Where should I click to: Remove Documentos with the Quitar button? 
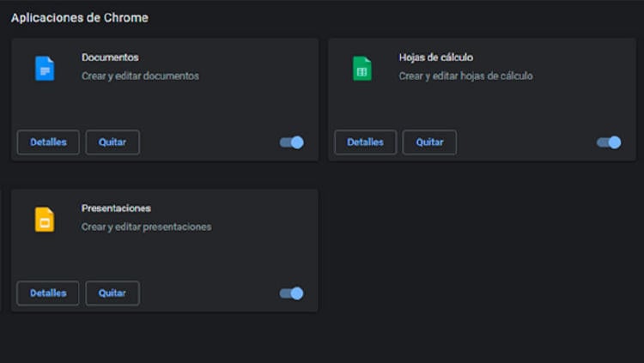point(112,142)
